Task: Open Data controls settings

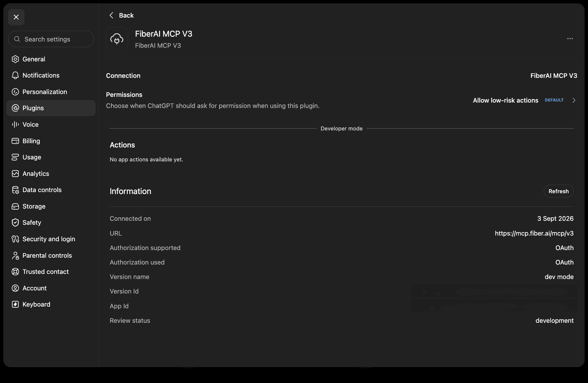Action: pos(51,190)
